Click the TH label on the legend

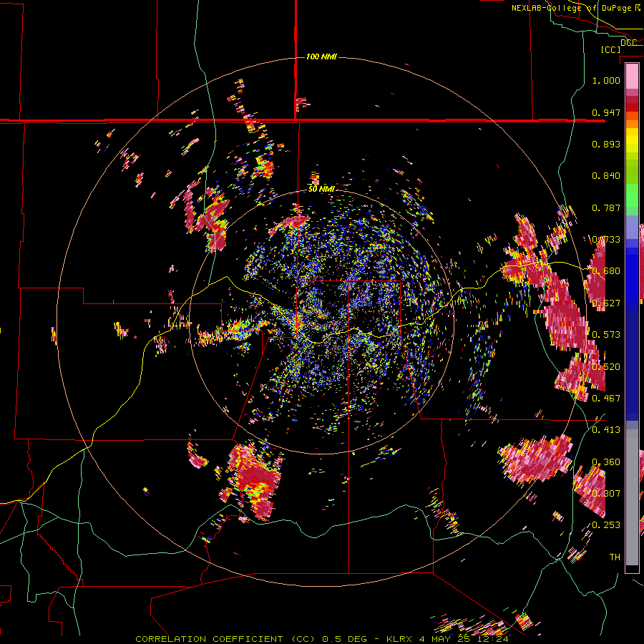(615, 557)
